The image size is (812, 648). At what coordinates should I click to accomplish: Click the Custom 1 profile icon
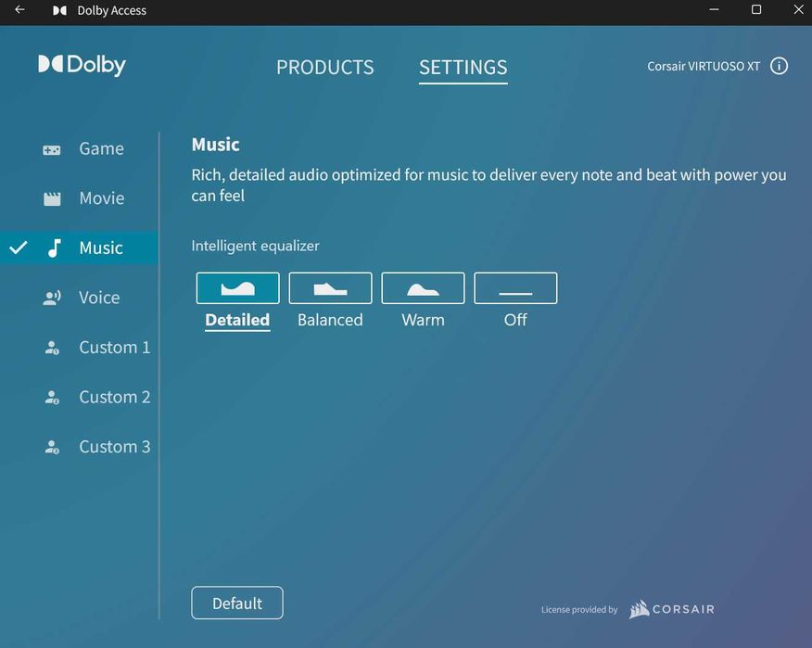coord(52,348)
